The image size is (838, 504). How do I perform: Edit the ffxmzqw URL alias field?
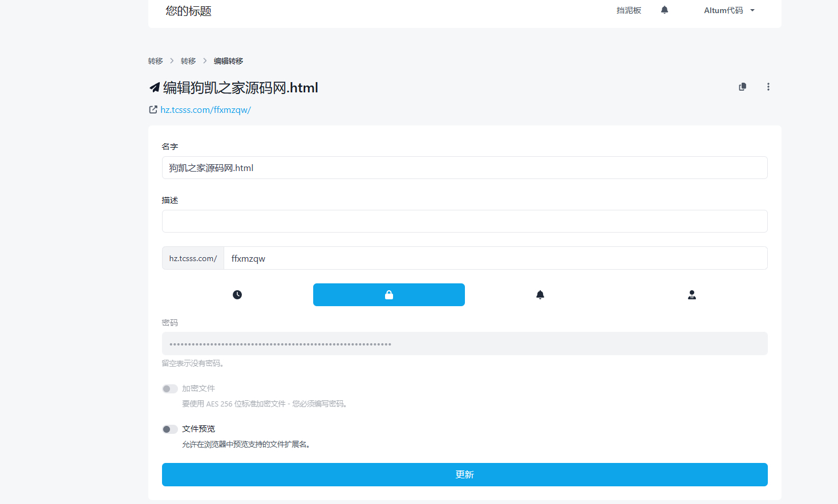pos(496,258)
